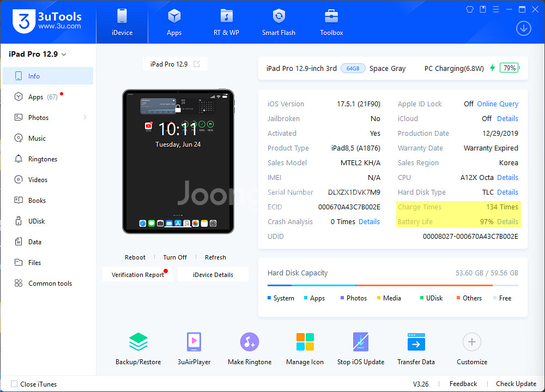Click Online Query for Apple ID Lock
This screenshot has height=392, width=545.
click(498, 104)
